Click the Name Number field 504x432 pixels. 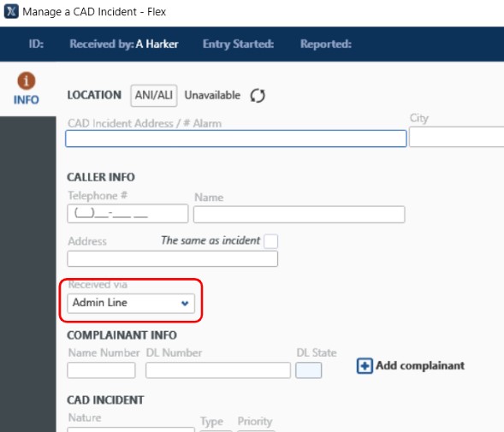pyautogui.click(x=101, y=370)
